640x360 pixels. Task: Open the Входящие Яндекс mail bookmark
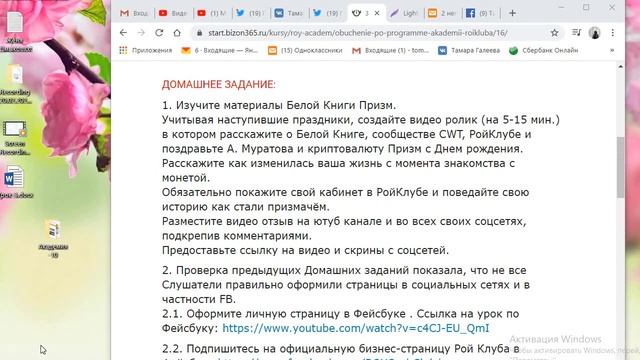220,50
